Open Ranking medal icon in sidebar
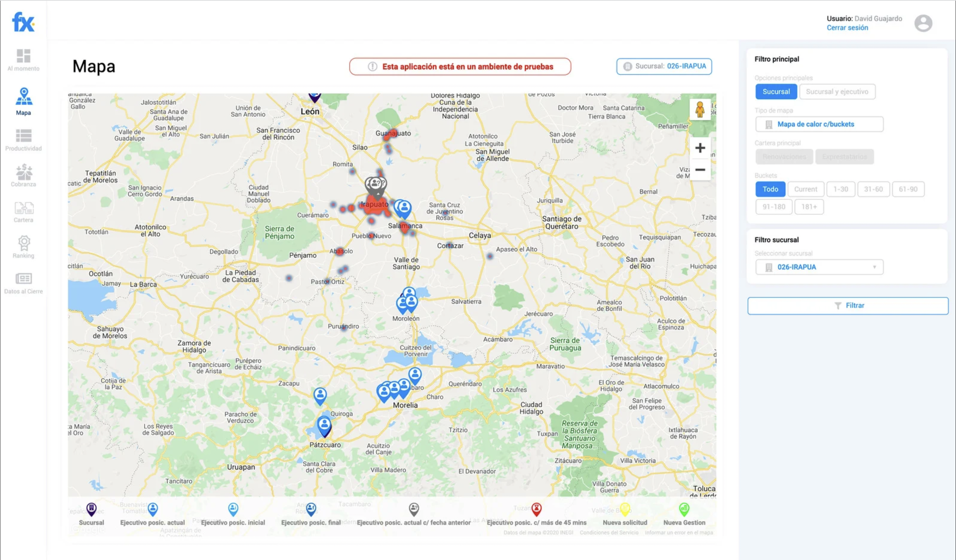 (x=24, y=243)
